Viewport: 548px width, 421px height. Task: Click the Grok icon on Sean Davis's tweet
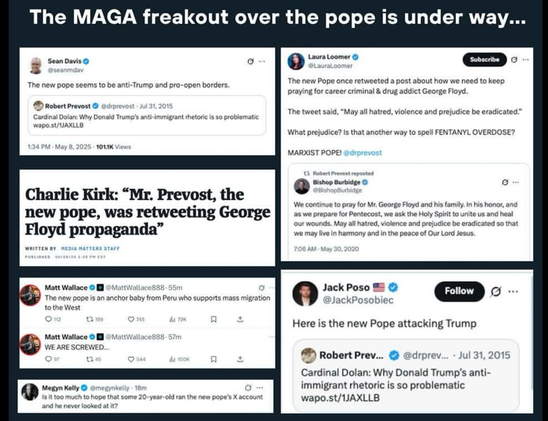(x=250, y=61)
